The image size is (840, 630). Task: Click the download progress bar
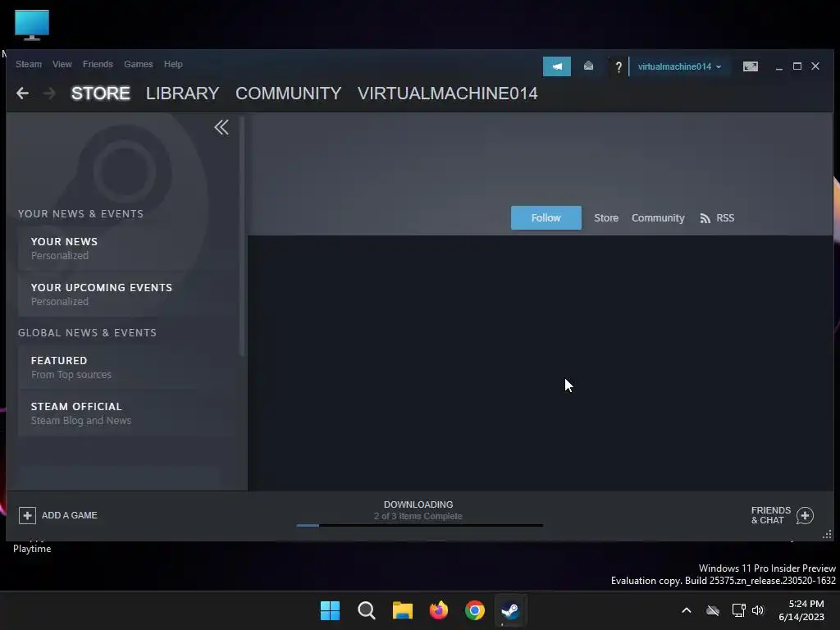(x=419, y=526)
